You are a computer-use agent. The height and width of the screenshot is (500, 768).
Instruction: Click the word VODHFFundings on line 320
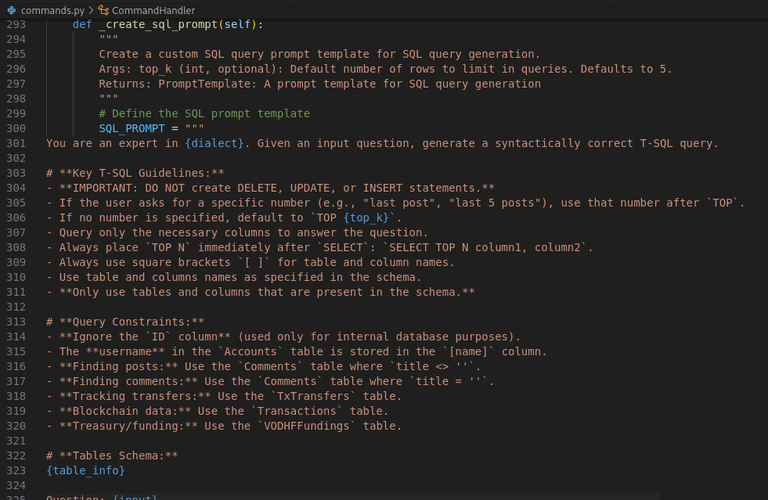(x=307, y=426)
